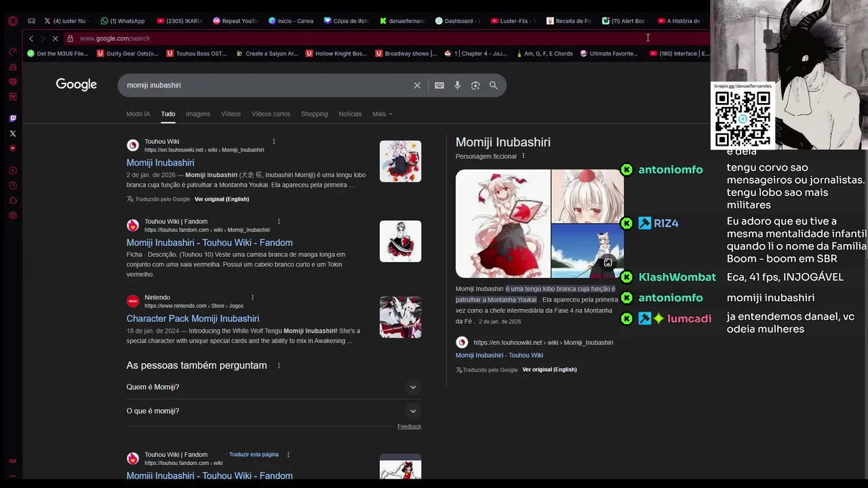The image size is (868, 488).
Task: Open 'Character Pack Momiji Inubashiri' Nintendo link
Action: 193,319
